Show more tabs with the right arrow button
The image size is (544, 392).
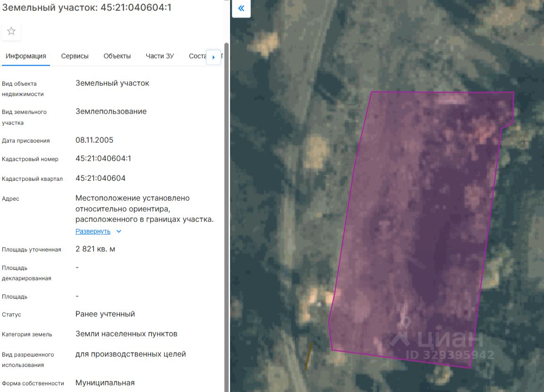(x=214, y=57)
